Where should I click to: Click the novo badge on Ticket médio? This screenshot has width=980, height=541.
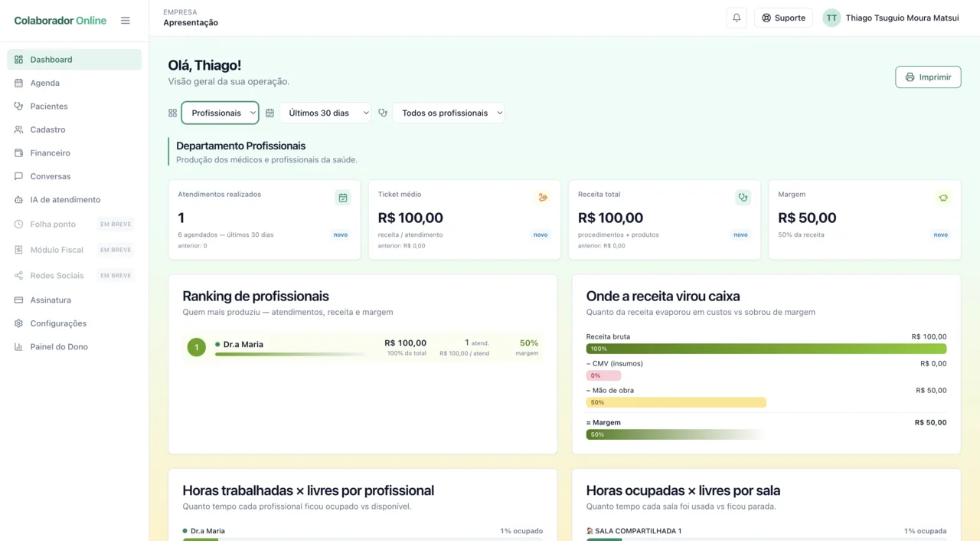pos(541,234)
